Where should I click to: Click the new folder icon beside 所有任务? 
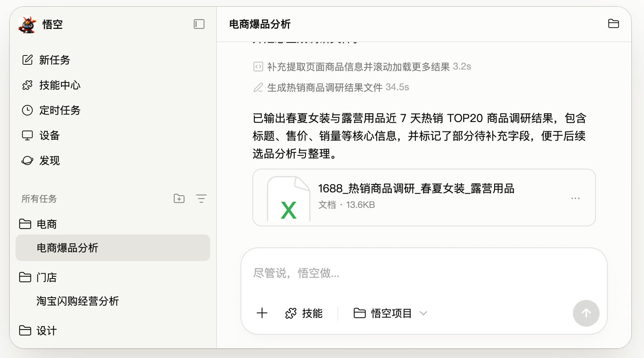tap(179, 199)
